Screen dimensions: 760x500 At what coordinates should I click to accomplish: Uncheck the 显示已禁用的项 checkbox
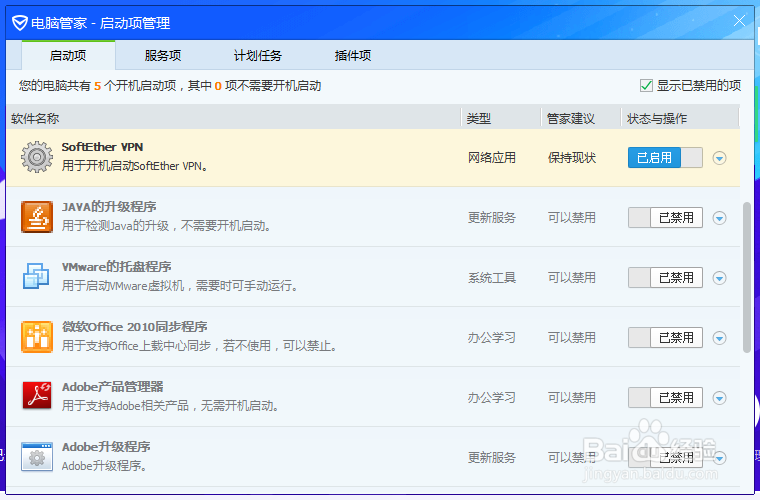coord(646,86)
